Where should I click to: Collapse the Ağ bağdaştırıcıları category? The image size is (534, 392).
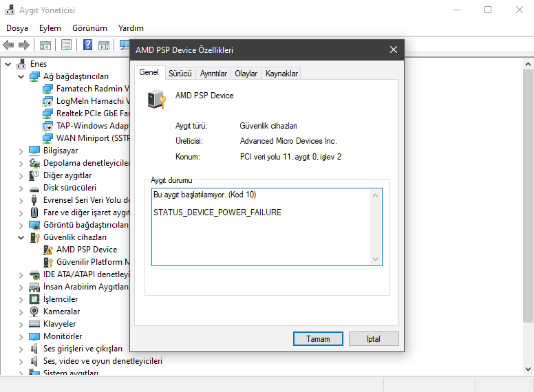(21, 76)
